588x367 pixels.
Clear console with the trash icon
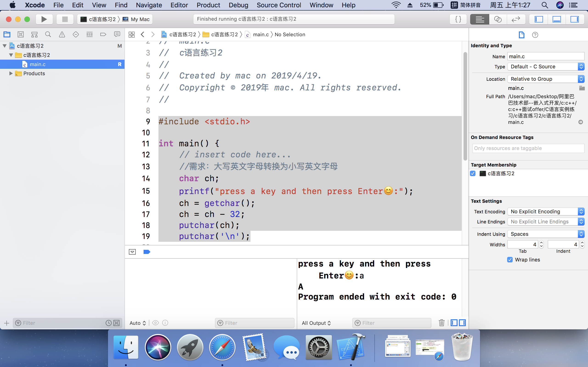tap(441, 323)
